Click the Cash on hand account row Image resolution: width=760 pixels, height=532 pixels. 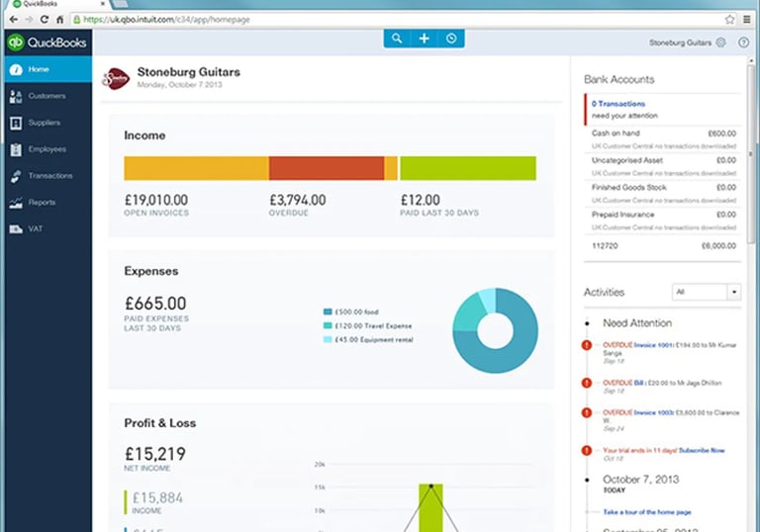663,139
